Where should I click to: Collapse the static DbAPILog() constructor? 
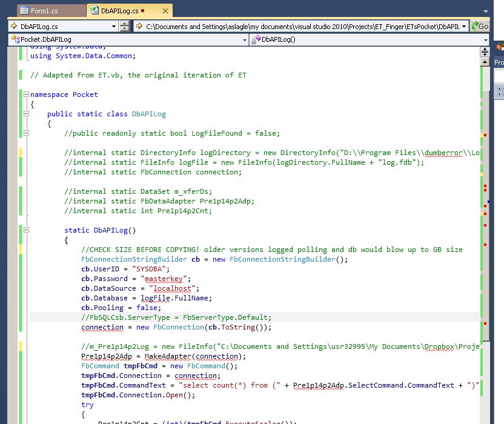point(27,230)
